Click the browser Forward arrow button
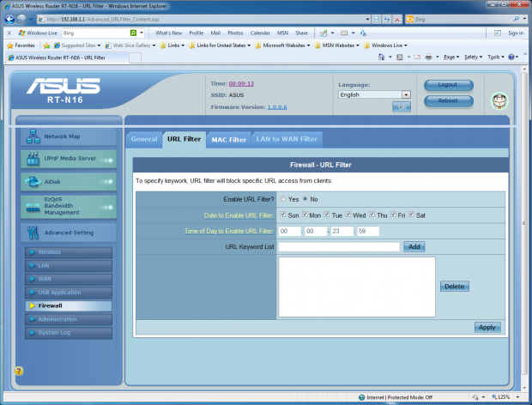This screenshot has height=405, width=532. coord(21,20)
